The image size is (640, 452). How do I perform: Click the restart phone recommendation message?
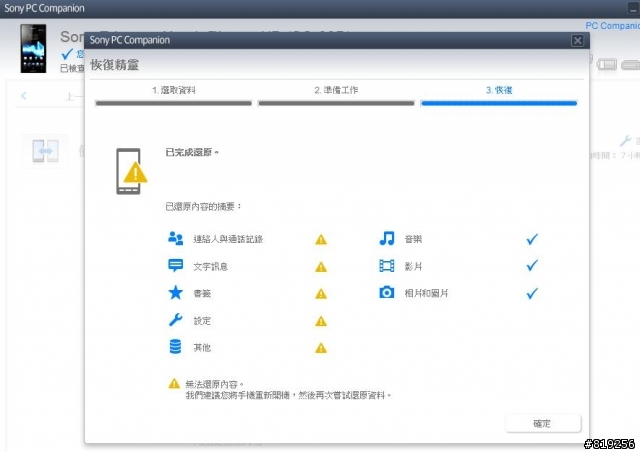coord(288,395)
